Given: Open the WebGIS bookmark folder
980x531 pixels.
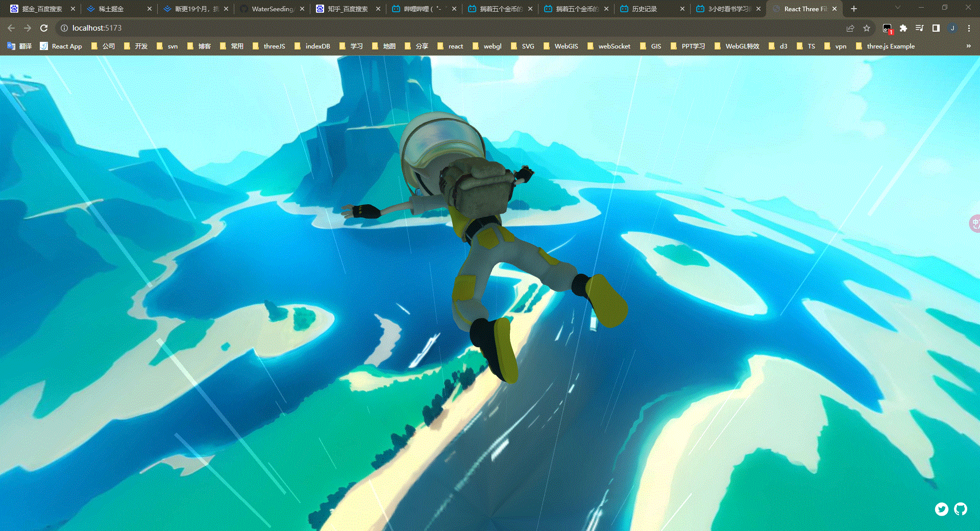Looking at the screenshot, I should coord(561,46).
